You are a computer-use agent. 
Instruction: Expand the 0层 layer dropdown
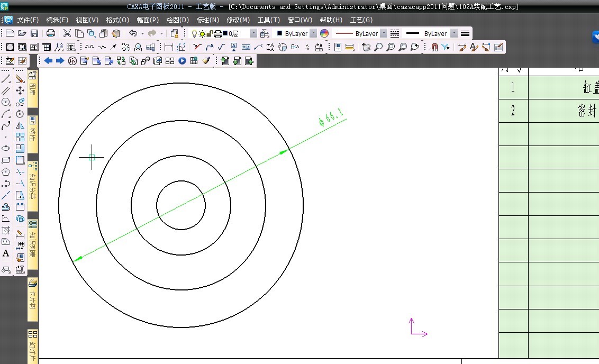[253, 33]
